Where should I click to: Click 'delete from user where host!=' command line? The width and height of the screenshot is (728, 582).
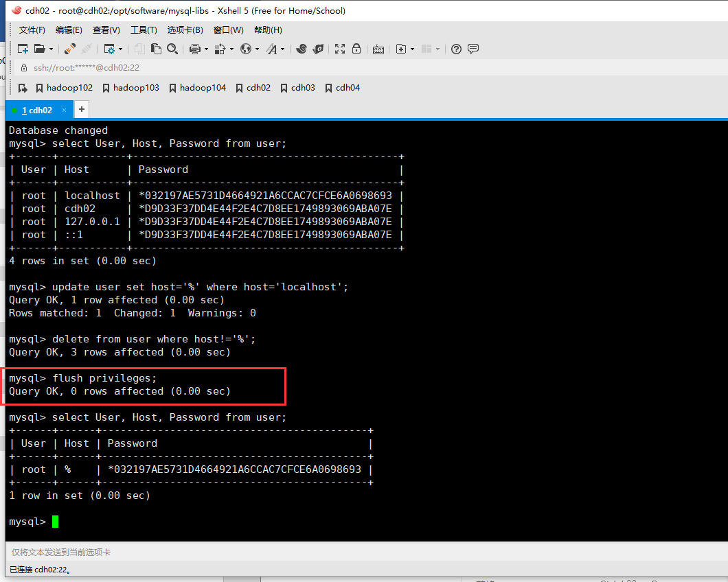click(154, 339)
